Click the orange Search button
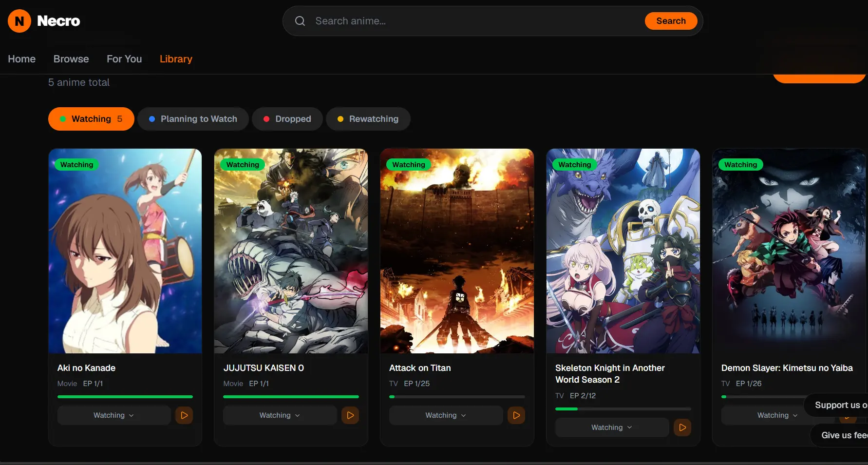The height and width of the screenshot is (465, 868). click(x=671, y=21)
